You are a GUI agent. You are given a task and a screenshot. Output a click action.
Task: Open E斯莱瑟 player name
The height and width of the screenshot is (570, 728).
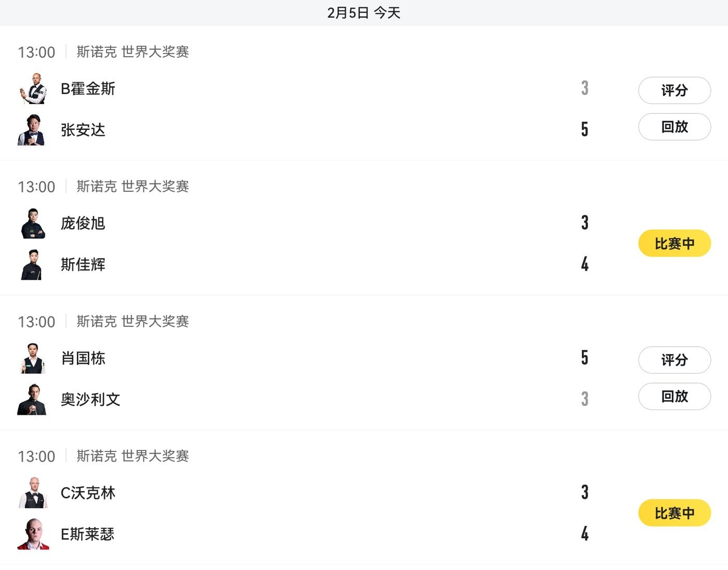tap(87, 534)
